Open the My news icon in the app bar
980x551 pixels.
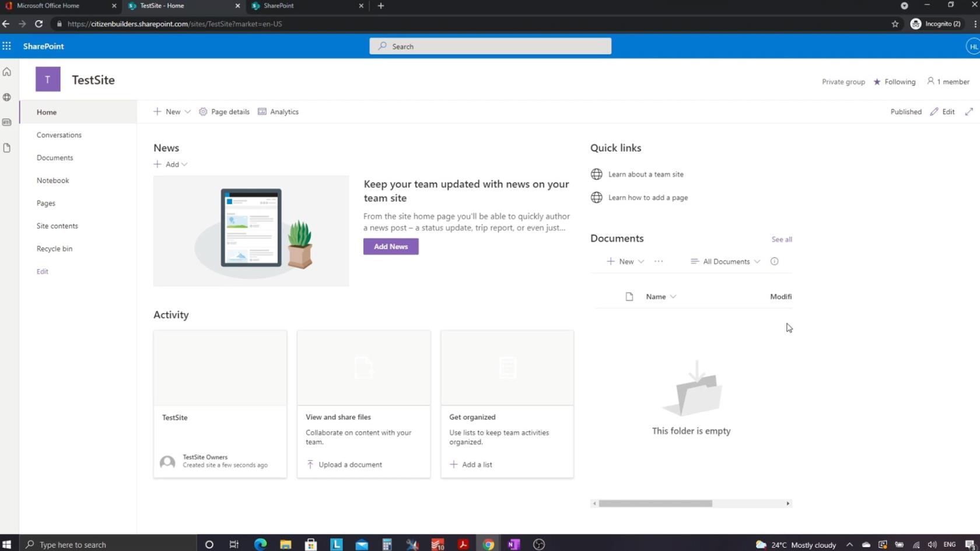[x=7, y=122]
